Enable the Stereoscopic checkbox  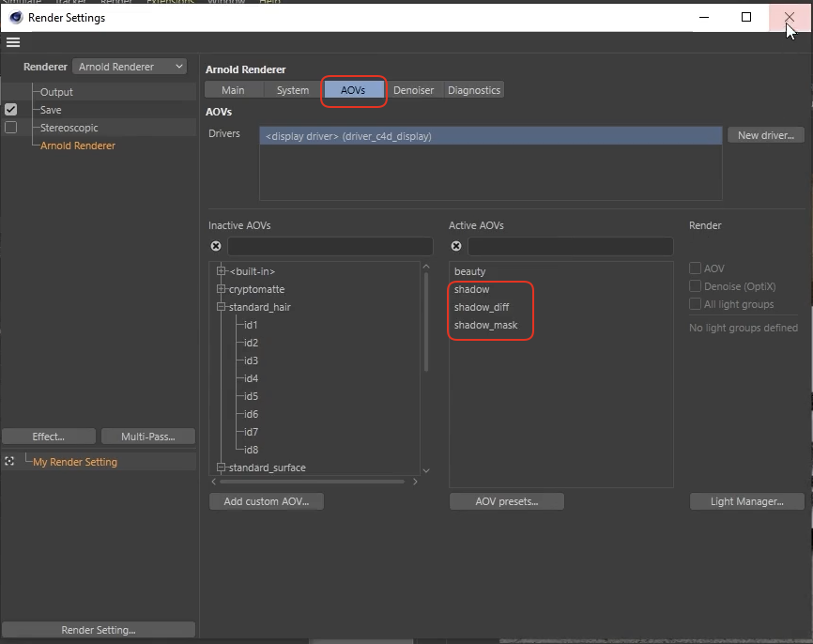point(11,127)
